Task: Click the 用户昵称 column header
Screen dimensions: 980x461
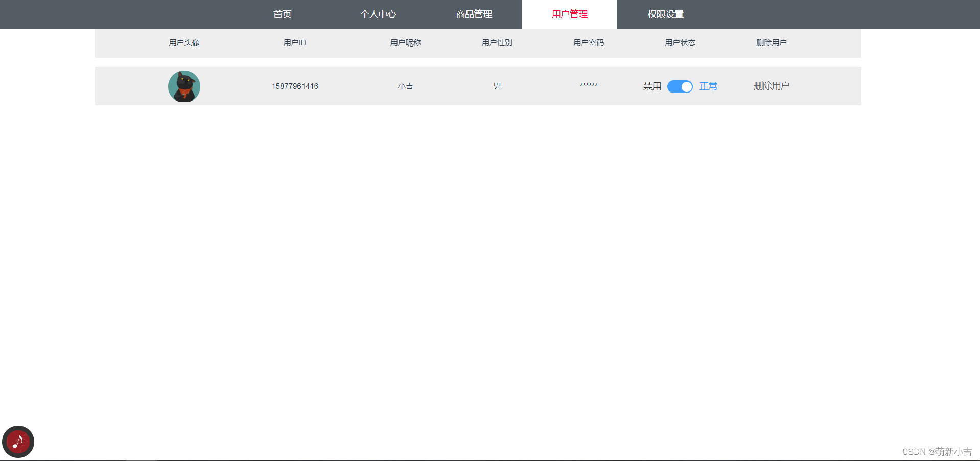Action: [406, 43]
